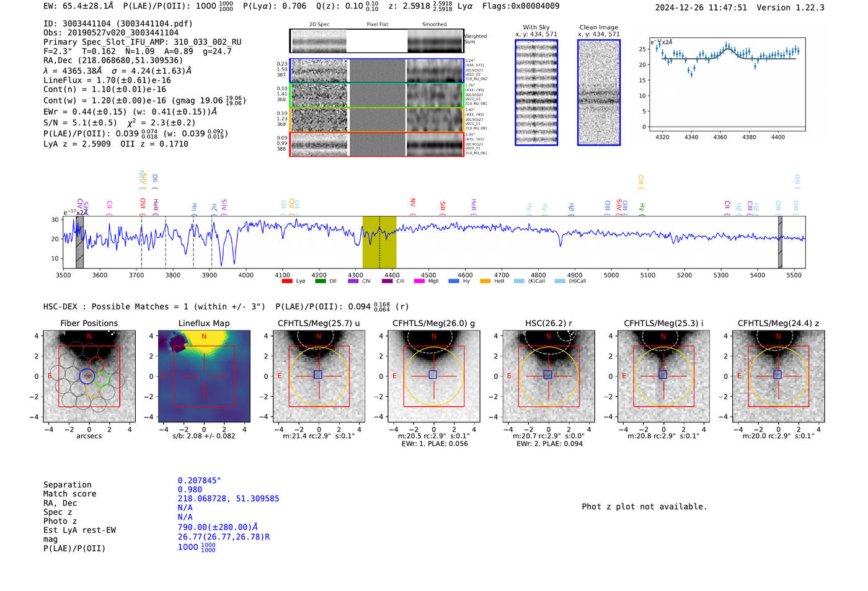Screen dimensions: 868x591
Task: Click the LineFlux = 1.70(±0.61)e-16 line
Action: click(107, 80)
